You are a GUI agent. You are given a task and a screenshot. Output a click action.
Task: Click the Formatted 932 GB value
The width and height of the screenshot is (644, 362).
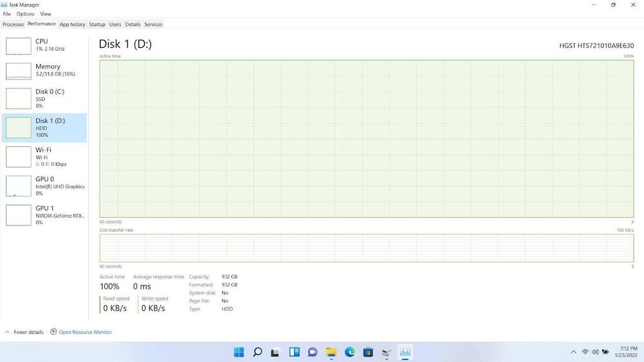[x=229, y=285]
